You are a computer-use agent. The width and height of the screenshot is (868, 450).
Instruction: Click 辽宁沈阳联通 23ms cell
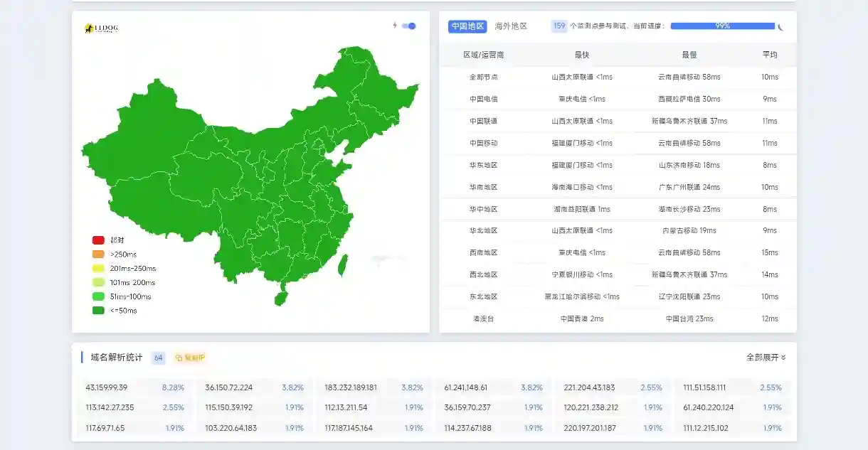coord(689,296)
